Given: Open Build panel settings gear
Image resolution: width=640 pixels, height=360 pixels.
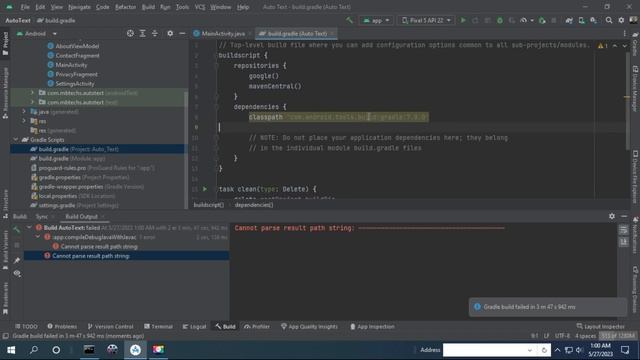Looking at the screenshot, I should [612, 216].
